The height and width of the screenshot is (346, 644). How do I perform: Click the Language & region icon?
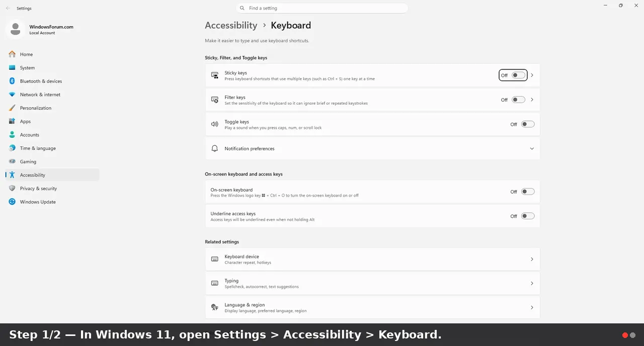point(215,307)
